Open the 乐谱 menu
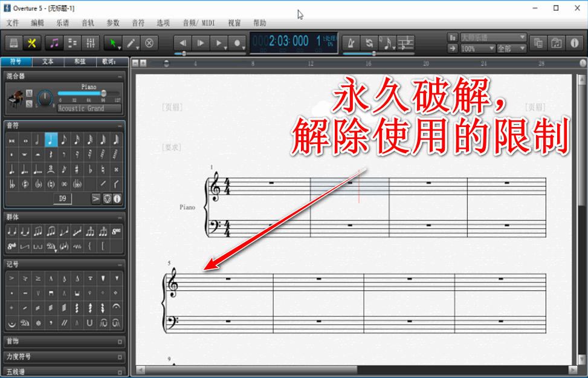588x378 pixels. click(63, 23)
